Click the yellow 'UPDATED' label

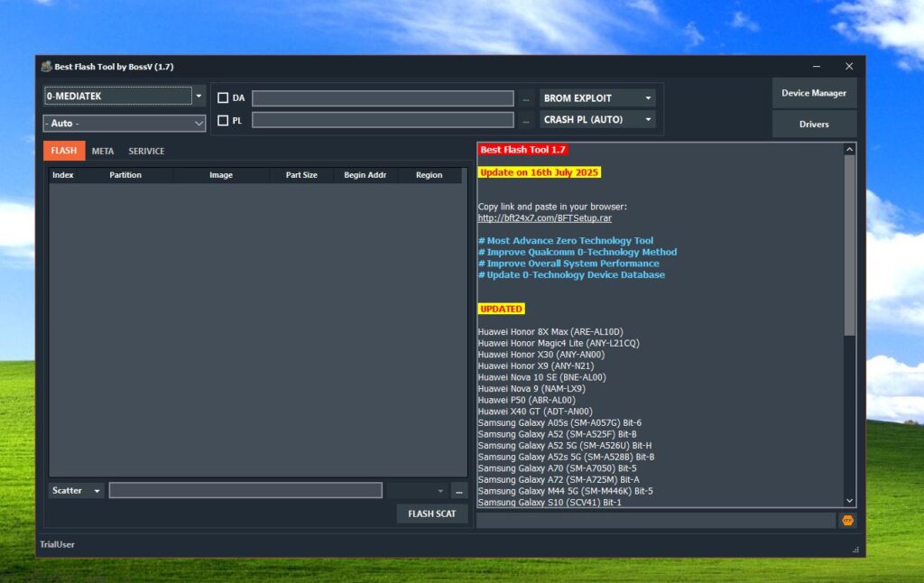(x=501, y=309)
